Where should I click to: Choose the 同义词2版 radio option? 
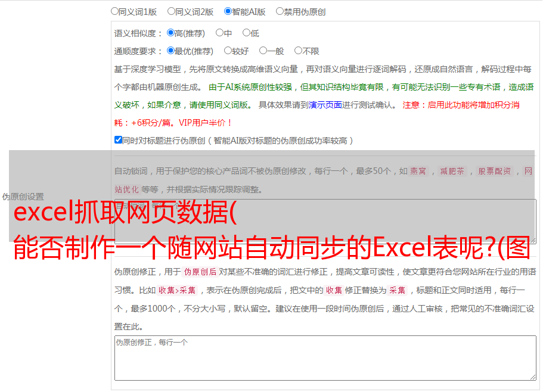tap(171, 11)
